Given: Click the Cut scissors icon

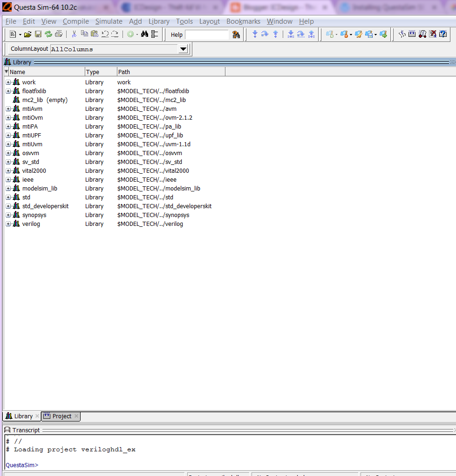Looking at the screenshot, I should pyautogui.click(x=74, y=34).
